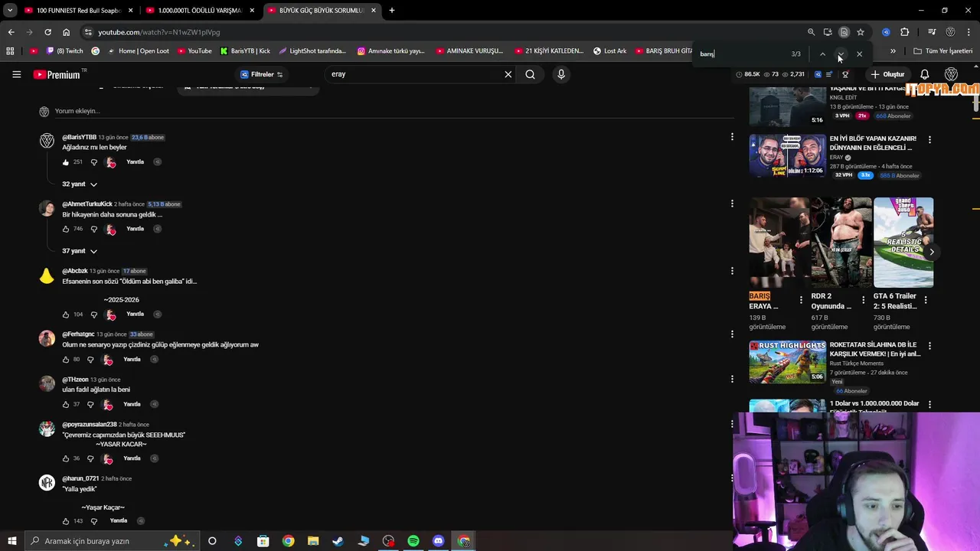Show next shorts with the arrow
980x551 pixels.
[x=931, y=252]
